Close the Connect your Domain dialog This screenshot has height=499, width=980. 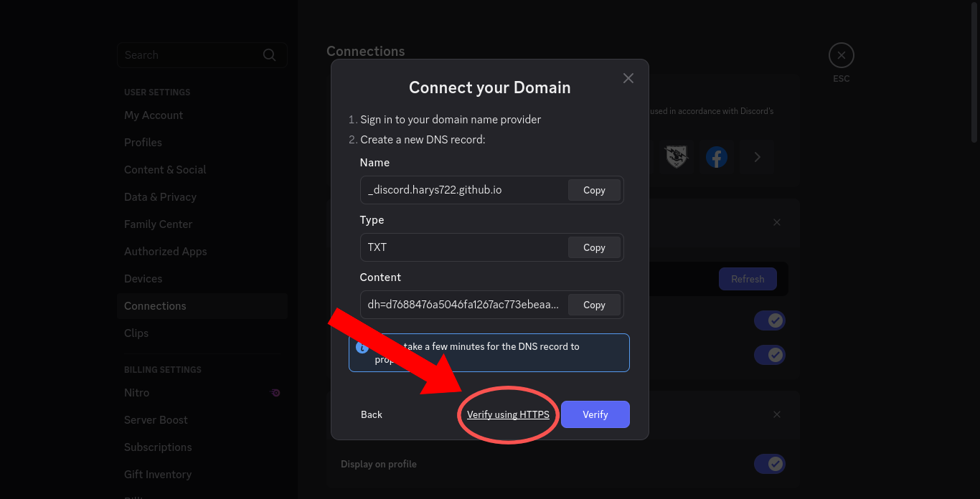tap(628, 78)
